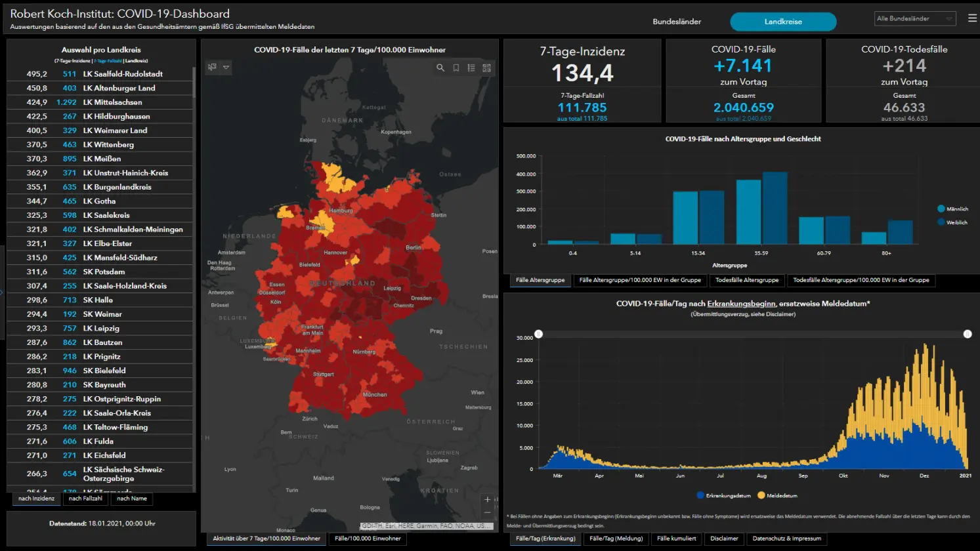
Task: Activate the map selection tool icon
Action: 212,67
